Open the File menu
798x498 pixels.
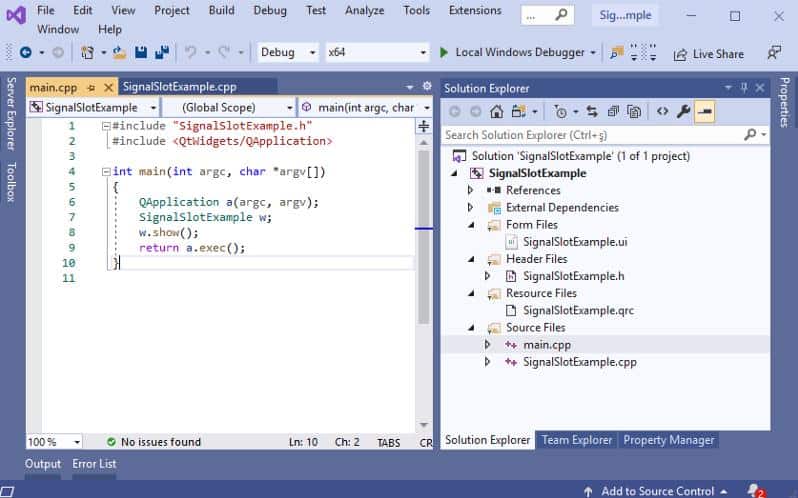pos(46,10)
